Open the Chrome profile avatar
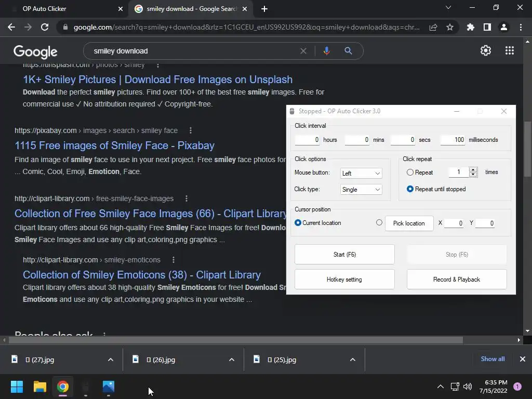This screenshot has width=532, height=399. pyautogui.click(x=504, y=27)
